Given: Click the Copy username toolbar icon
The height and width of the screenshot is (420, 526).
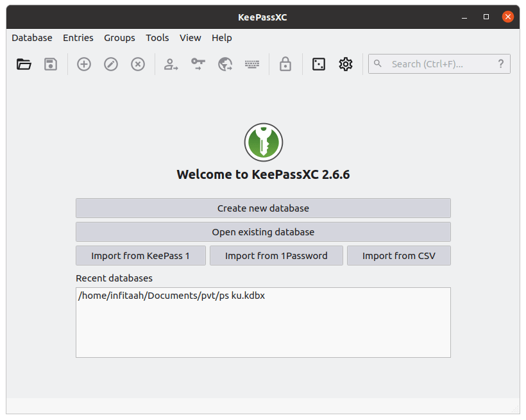Looking at the screenshot, I should (171, 64).
